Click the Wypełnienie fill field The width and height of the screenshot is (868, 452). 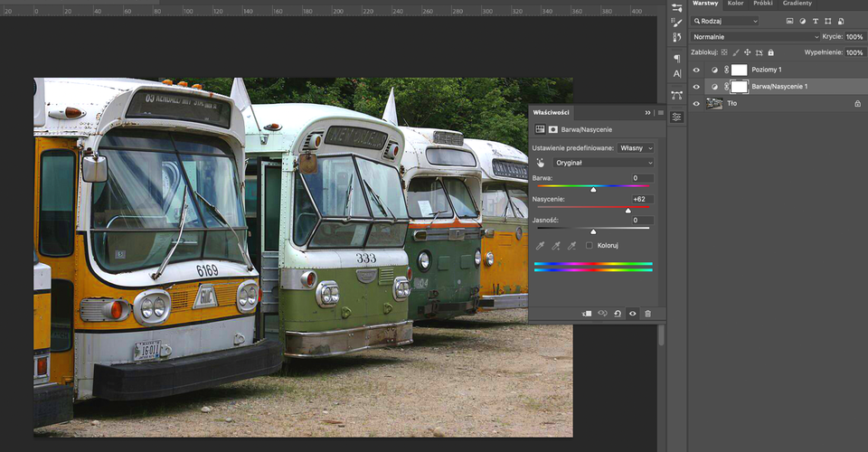854,52
